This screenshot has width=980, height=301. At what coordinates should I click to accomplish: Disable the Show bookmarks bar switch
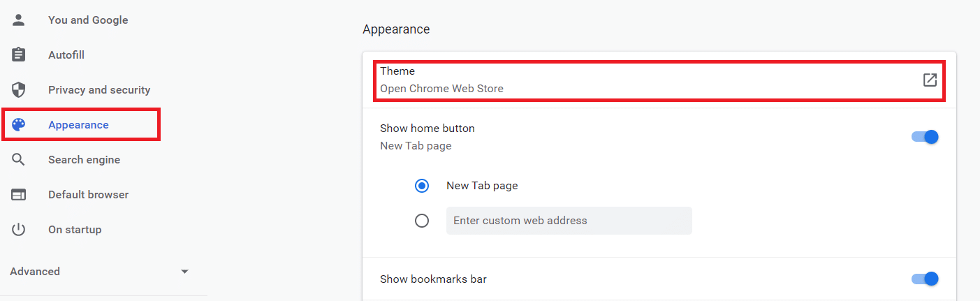(x=925, y=279)
